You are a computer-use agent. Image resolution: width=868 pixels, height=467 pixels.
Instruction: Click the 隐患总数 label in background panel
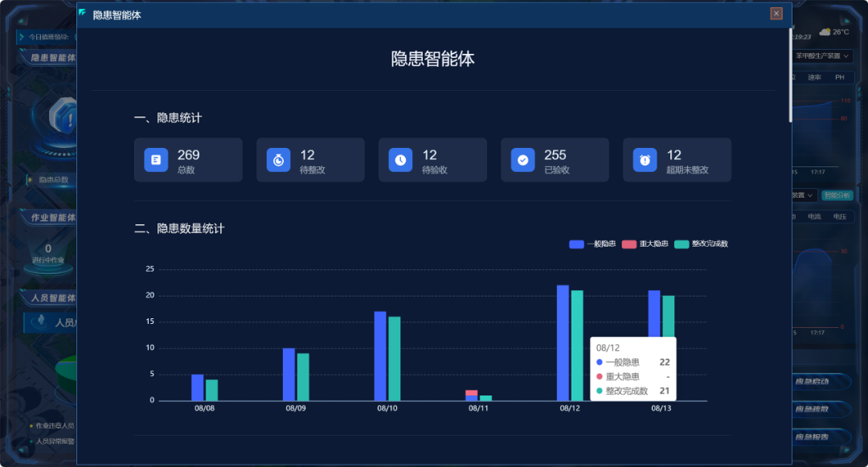click(54, 180)
